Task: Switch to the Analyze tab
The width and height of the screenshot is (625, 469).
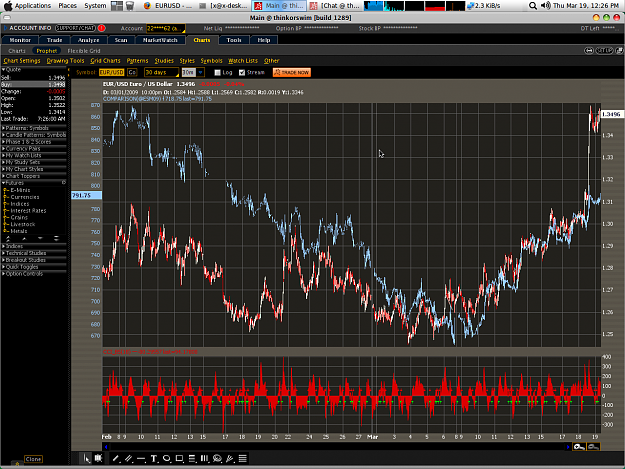Action: coord(88,40)
